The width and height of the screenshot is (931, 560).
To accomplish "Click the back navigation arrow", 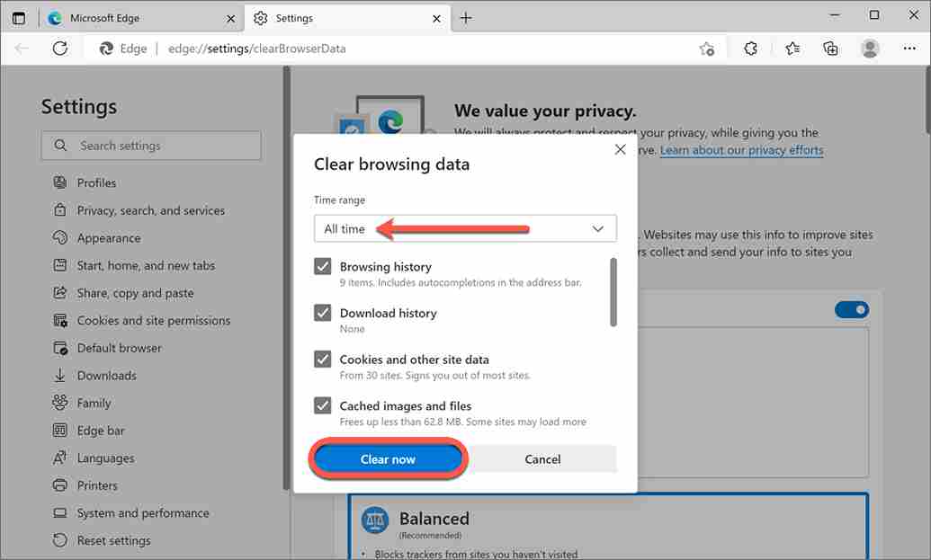I will click(22, 48).
